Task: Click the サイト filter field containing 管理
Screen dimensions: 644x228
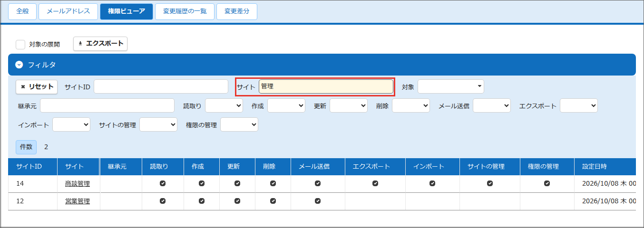Action: coord(326,86)
